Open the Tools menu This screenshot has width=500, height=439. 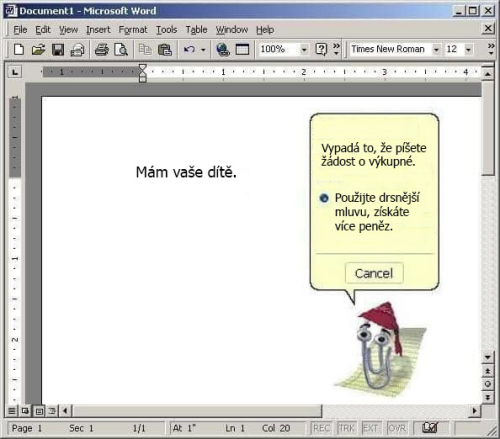tap(167, 30)
